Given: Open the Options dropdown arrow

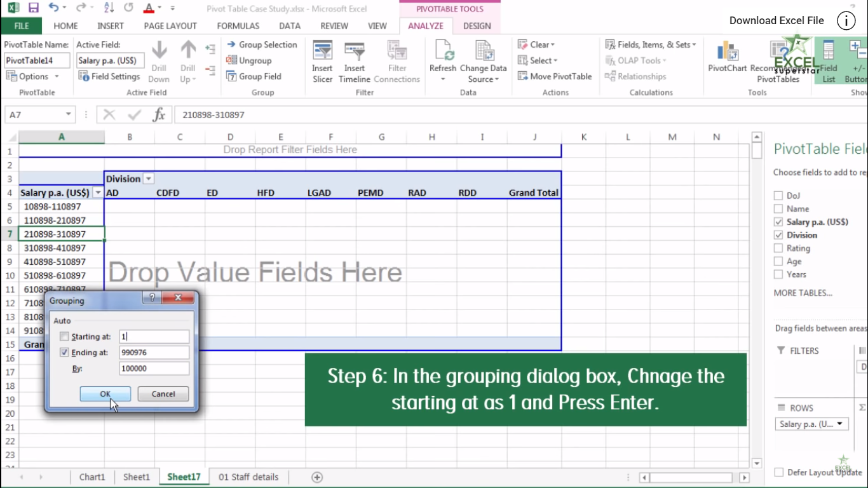Looking at the screenshot, I should 57,76.
